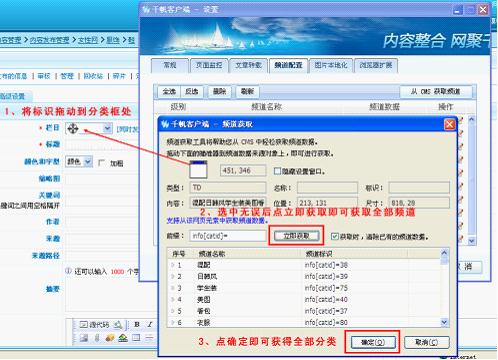Click down arrow of settings channel list scrollbar
Screen dimensions: 498x360
click(471, 240)
